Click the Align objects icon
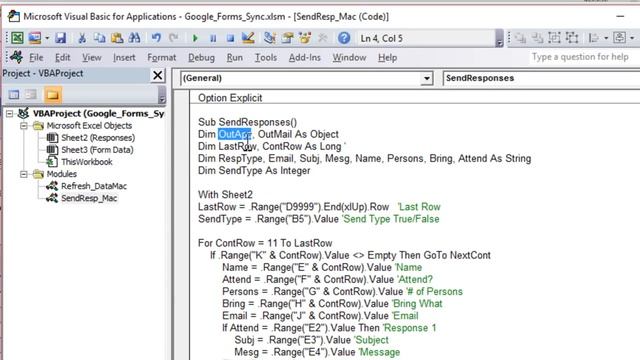 click(x=594, y=38)
